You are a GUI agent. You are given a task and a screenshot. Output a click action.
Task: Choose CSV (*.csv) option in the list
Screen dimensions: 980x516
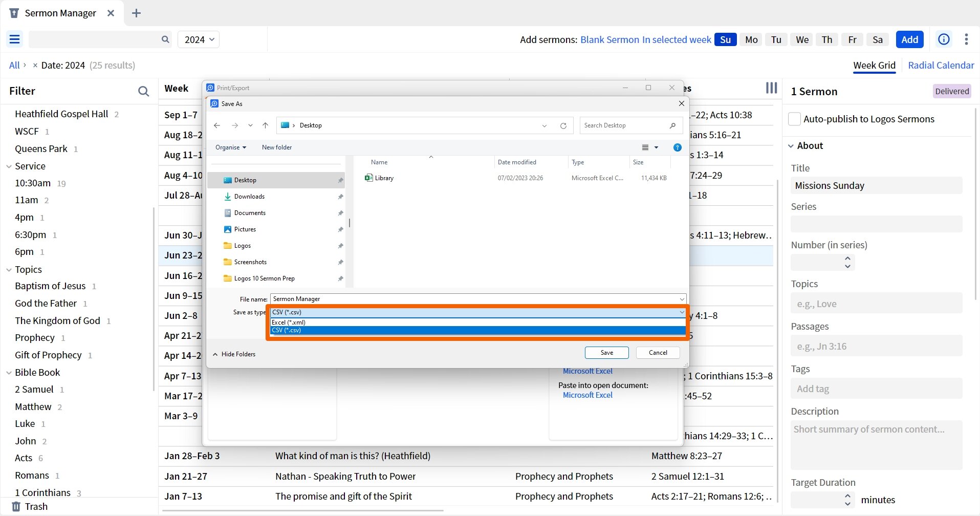click(x=478, y=330)
